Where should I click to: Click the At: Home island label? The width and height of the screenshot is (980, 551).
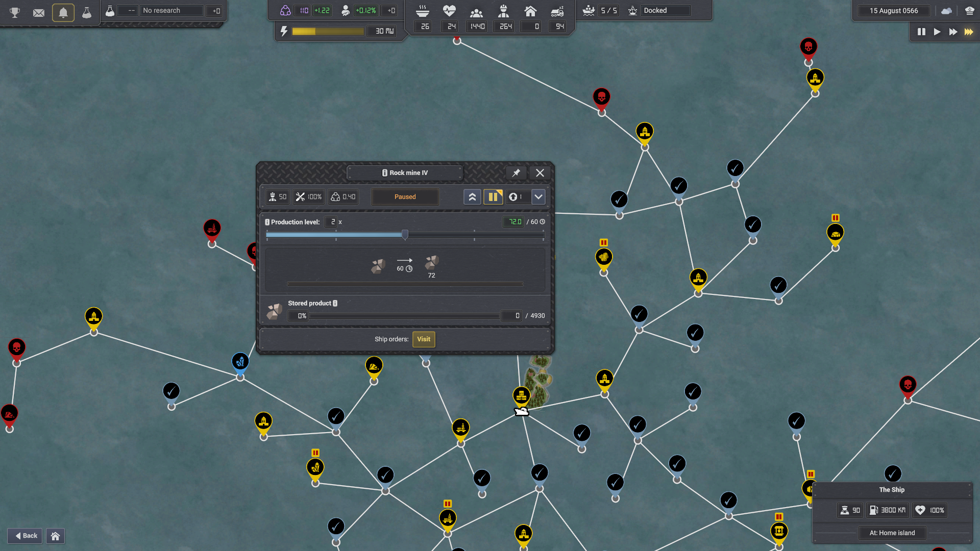click(x=892, y=533)
